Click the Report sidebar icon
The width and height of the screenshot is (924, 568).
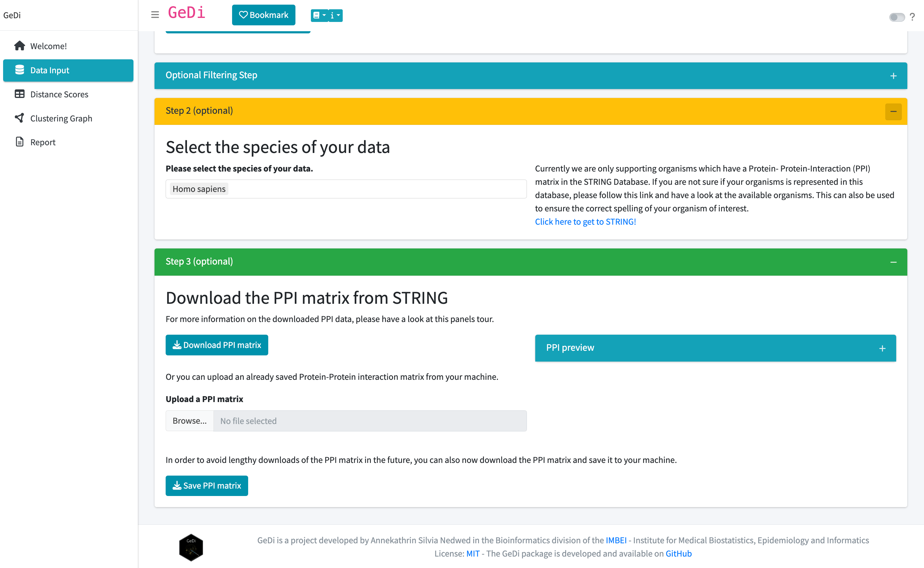20,141
